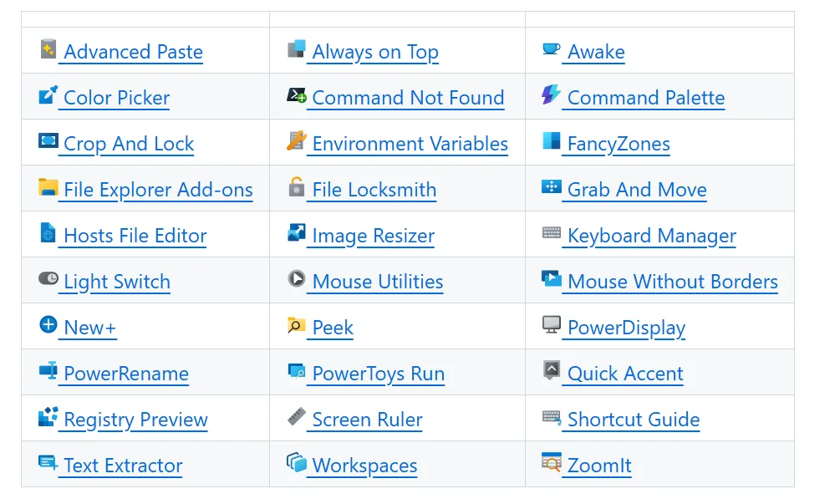
Task: Go to the Mouse Without Borders link
Action: 672,282
